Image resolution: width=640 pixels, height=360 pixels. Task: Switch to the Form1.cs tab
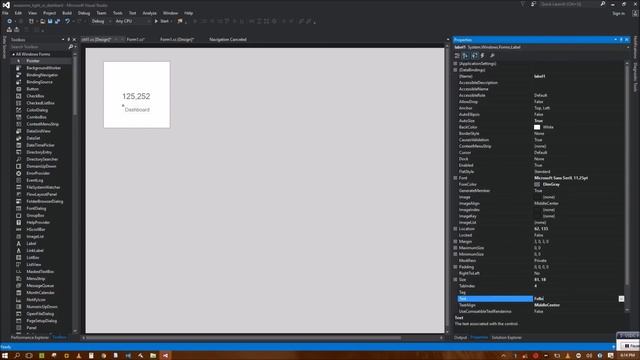(x=135, y=40)
